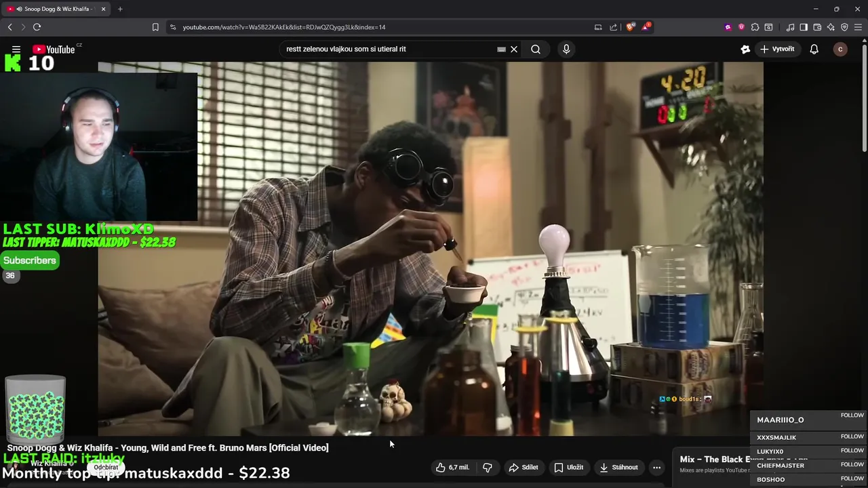
Task: Open the purple extension icon in the toolbar
Action: tap(728, 27)
